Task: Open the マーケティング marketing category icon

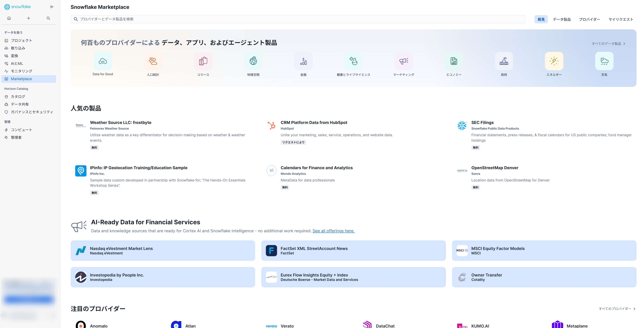Action: (x=404, y=61)
